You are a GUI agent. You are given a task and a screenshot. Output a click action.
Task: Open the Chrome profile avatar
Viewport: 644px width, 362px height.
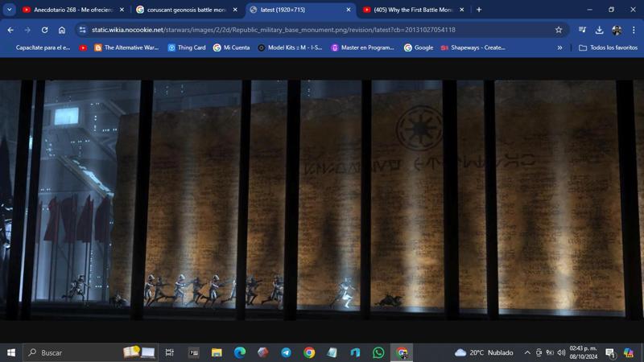point(617,30)
